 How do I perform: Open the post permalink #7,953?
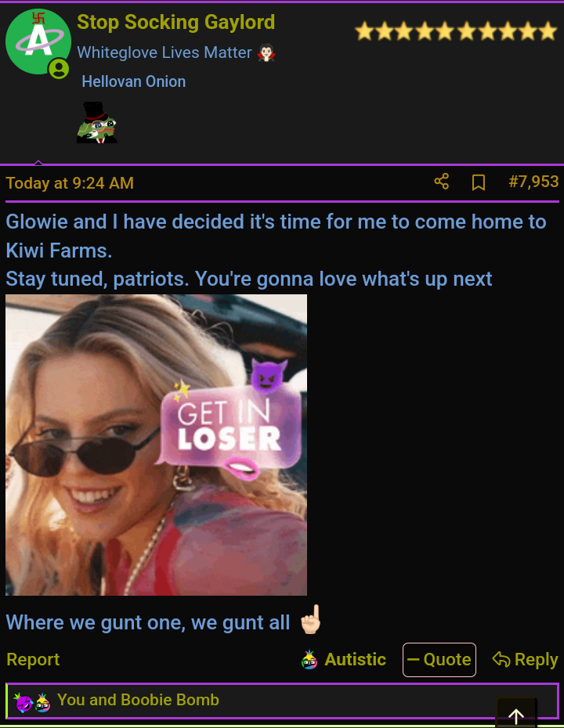533,182
